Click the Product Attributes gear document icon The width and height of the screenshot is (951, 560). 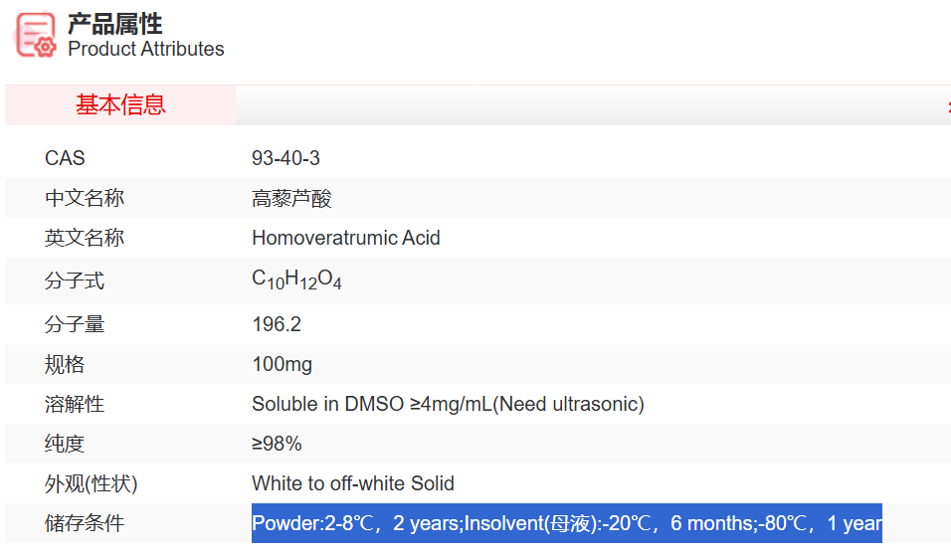(x=37, y=35)
